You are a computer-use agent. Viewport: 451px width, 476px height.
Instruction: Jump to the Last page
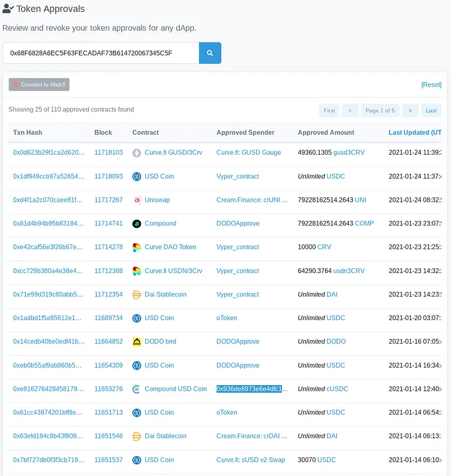point(431,111)
